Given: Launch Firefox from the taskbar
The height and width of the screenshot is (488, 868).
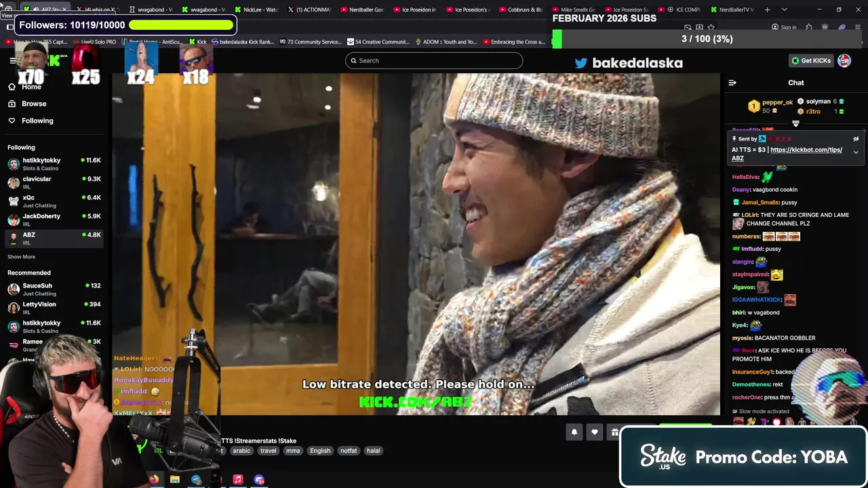Looking at the screenshot, I should point(154,480).
